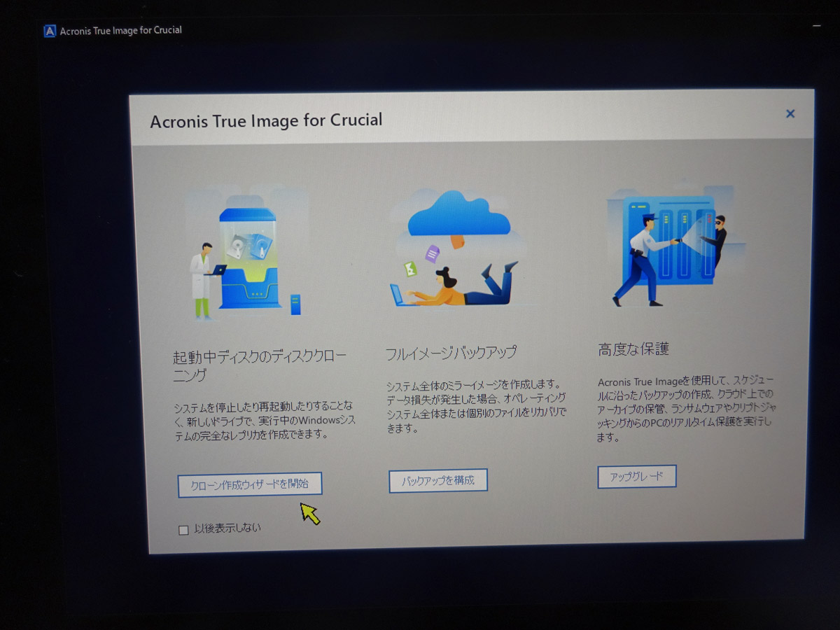Image resolution: width=840 pixels, height=630 pixels.
Task: Click the Acronis app icon in title bar
Action: 50,31
